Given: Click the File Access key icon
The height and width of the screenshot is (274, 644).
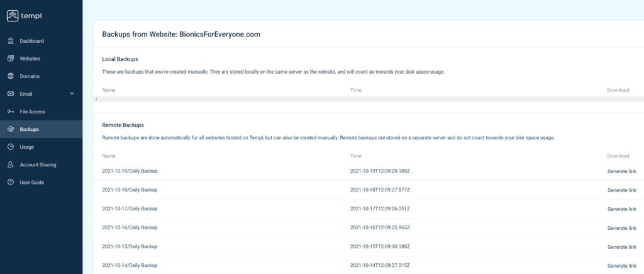Looking at the screenshot, I should pos(11,111).
